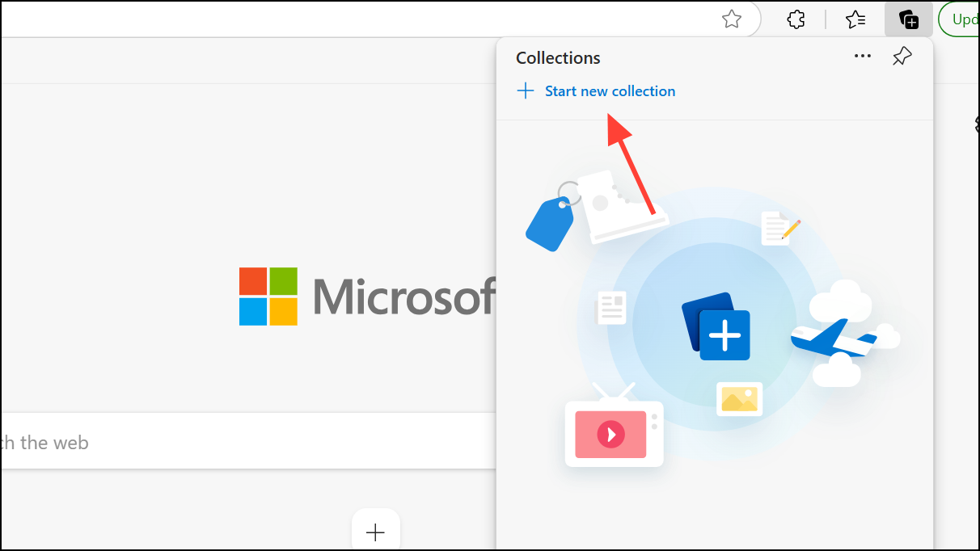Viewport: 980px width, 551px height.
Task: Open the Extensions puzzle-piece icon
Action: 796,19
